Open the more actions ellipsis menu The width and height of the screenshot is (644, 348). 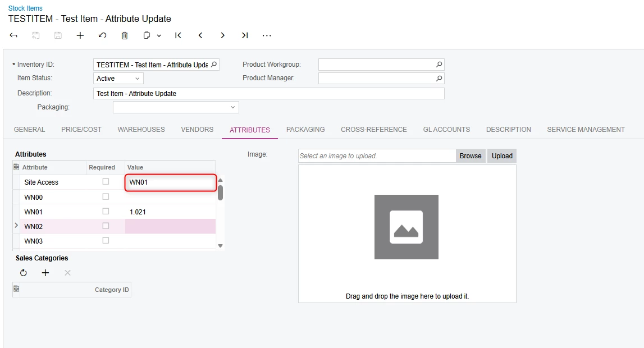pos(267,36)
